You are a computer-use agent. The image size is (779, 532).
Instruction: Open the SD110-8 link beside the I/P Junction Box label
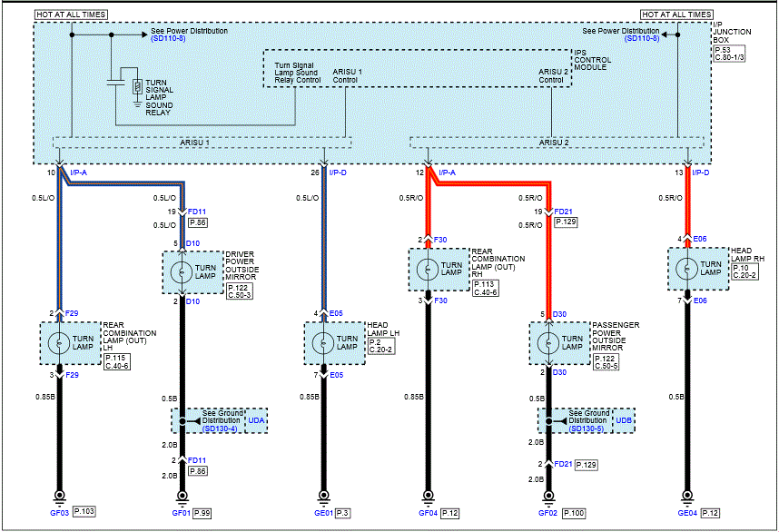click(642, 38)
